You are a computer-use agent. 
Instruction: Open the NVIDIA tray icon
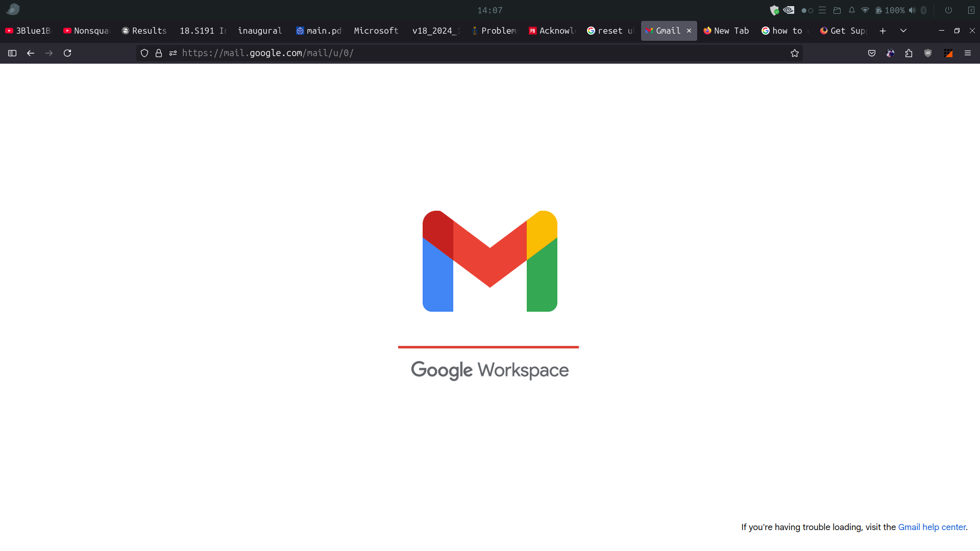tap(789, 10)
